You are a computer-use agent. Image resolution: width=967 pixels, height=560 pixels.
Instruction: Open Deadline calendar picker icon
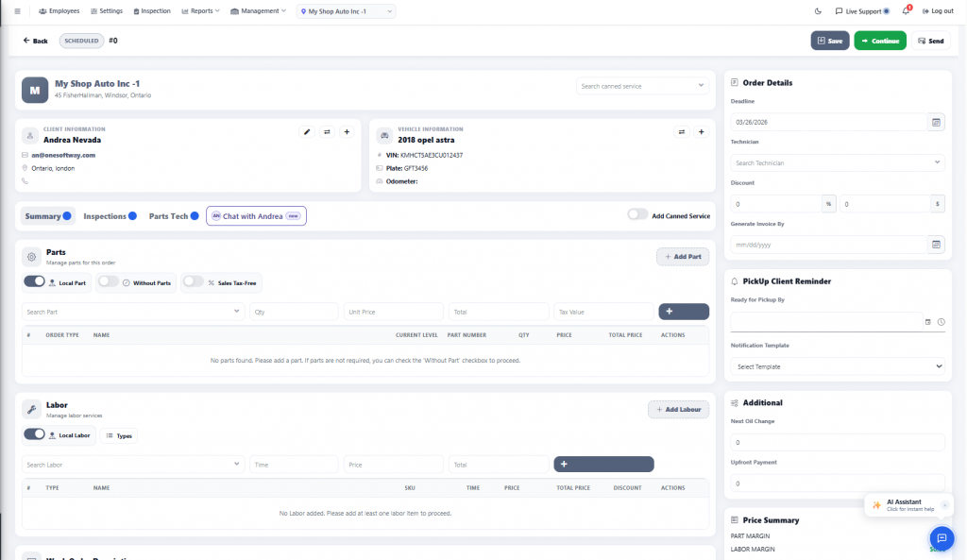coord(936,122)
